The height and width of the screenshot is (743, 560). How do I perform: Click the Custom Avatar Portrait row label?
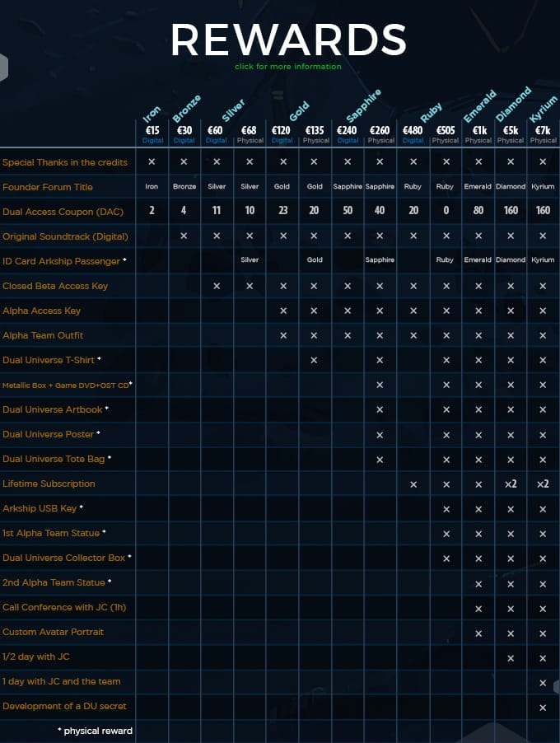tap(53, 632)
